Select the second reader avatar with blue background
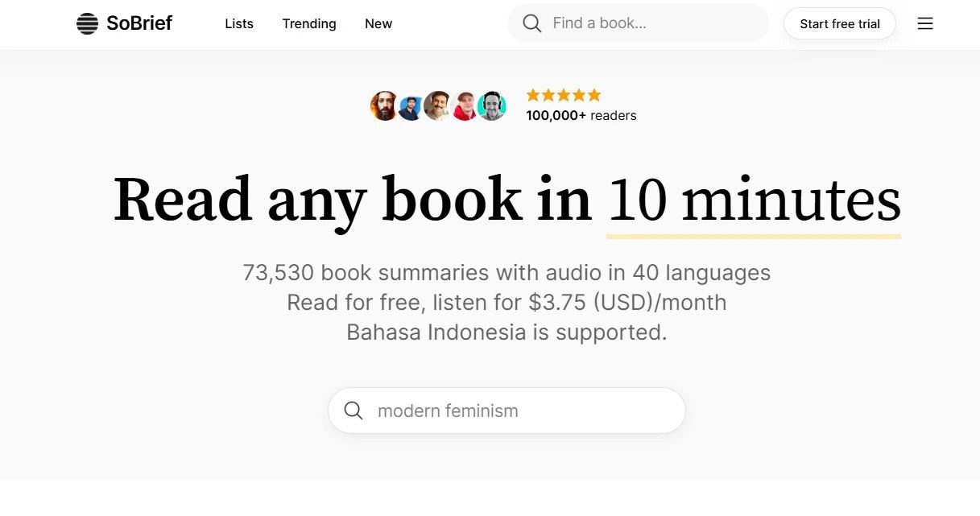Screen dimensions: 980x516 click(x=411, y=106)
